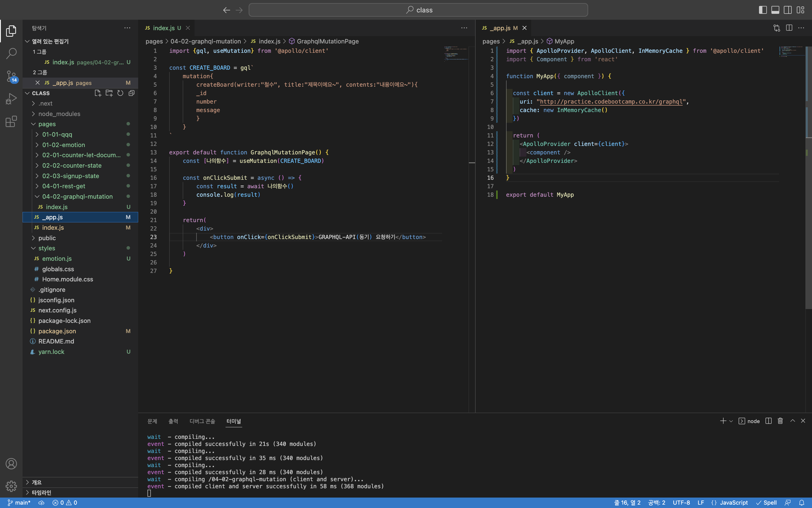This screenshot has width=812, height=508.
Task: Collapse the 04-02-graphql-mutation folder
Action: point(80,196)
